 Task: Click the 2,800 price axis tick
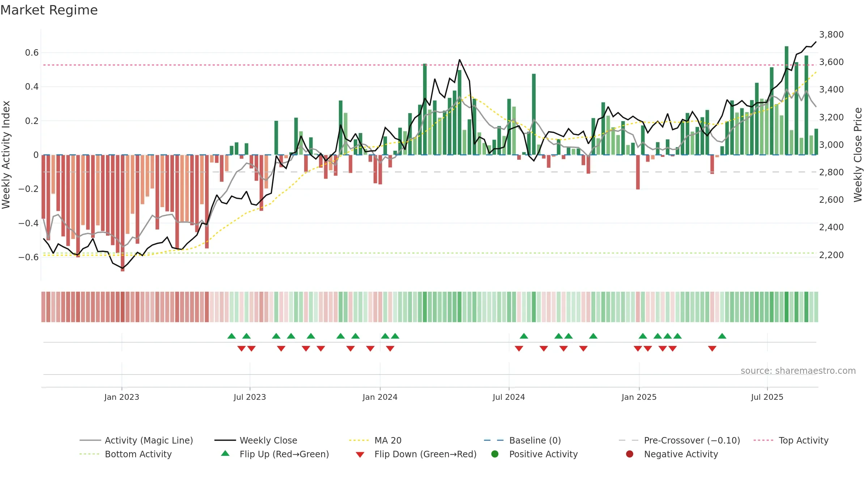[x=831, y=172]
